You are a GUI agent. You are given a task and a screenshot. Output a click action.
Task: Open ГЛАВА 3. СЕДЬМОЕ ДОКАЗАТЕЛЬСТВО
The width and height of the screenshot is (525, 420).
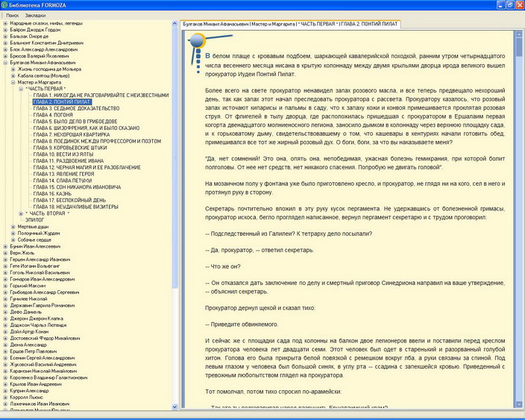click(76, 108)
